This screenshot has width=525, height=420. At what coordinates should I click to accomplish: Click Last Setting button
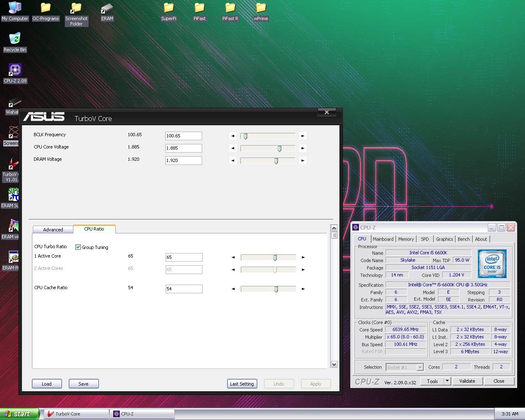pos(242,384)
